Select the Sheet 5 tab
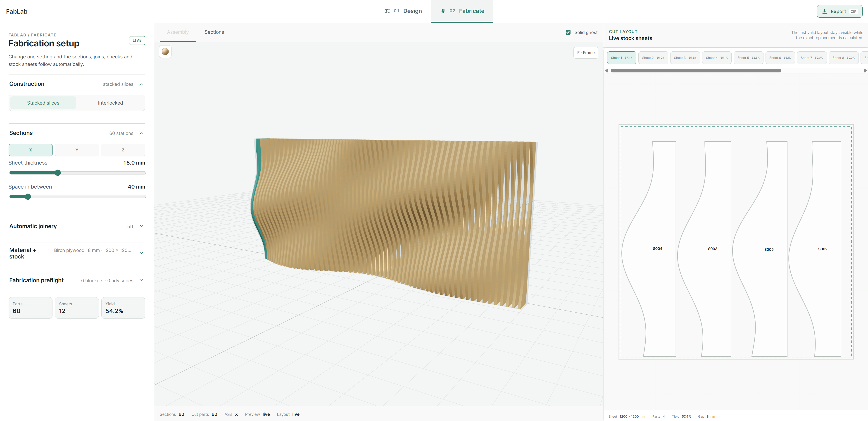The width and height of the screenshot is (868, 421). click(748, 58)
